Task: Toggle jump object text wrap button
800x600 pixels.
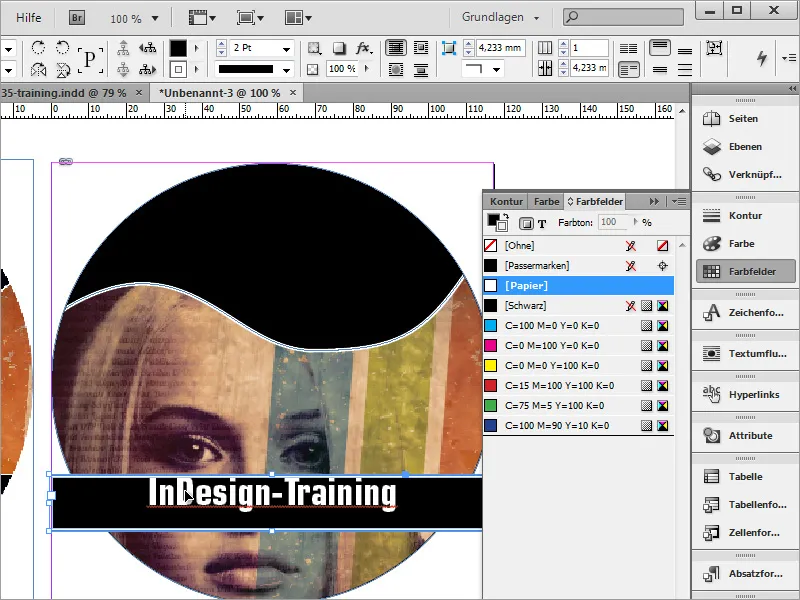Action: [x=421, y=69]
